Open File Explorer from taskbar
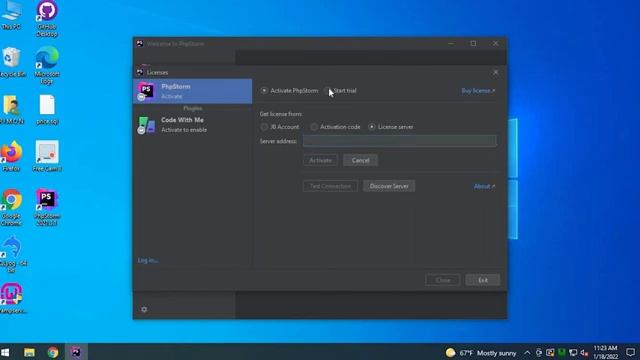Viewport: 640px width, 360px height. click(x=29, y=352)
